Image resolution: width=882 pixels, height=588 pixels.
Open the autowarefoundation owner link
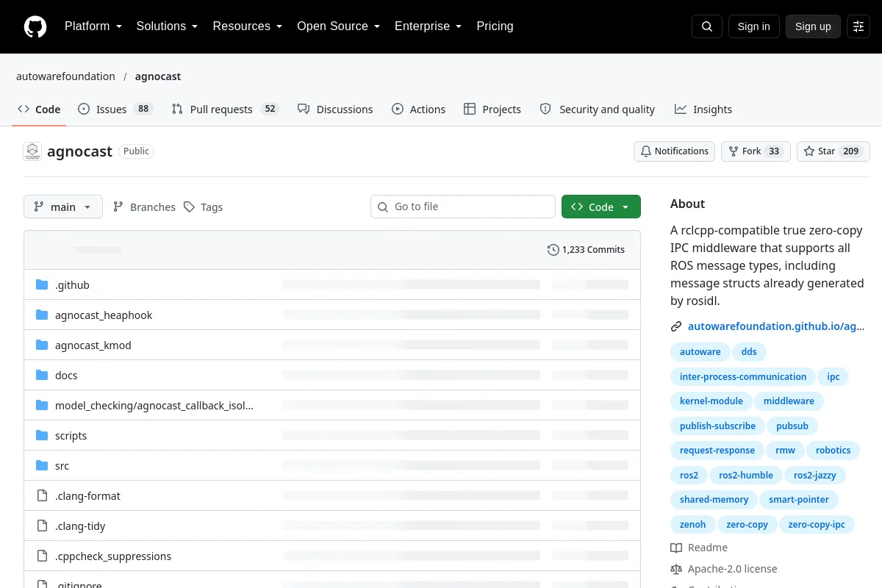pyautogui.click(x=65, y=76)
